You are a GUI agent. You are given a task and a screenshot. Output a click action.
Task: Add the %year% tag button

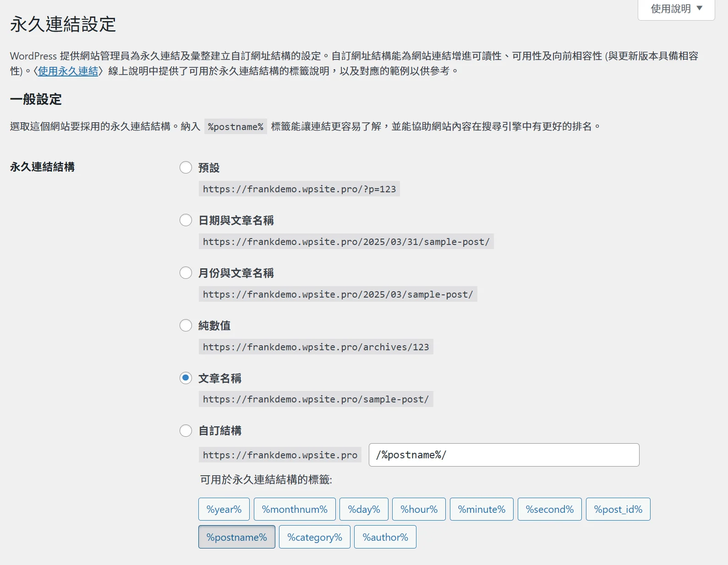[x=224, y=509]
